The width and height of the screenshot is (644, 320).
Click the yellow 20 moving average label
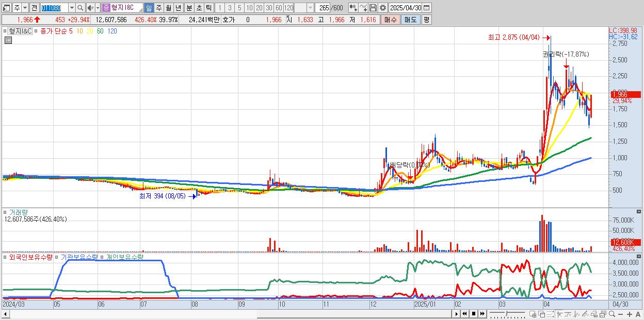[x=90, y=31]
